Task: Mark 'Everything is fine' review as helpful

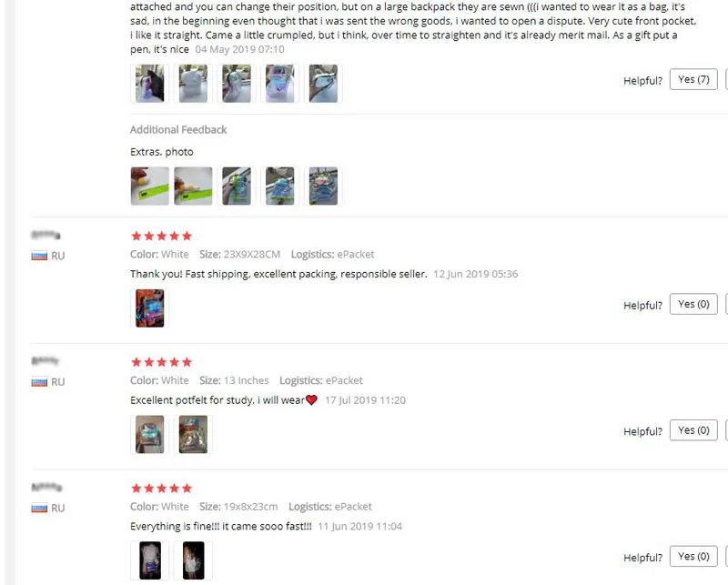Action: tap(693, 556)
